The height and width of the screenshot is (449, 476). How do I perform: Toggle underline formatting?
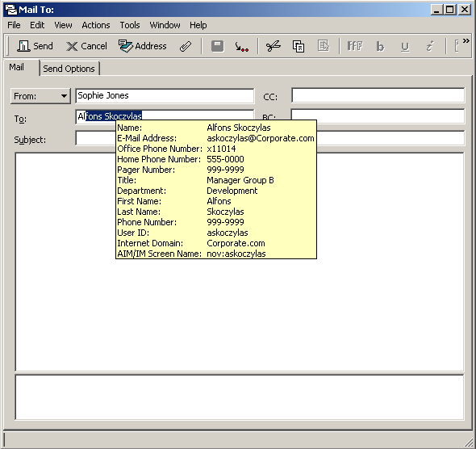(x=405, y=47)
